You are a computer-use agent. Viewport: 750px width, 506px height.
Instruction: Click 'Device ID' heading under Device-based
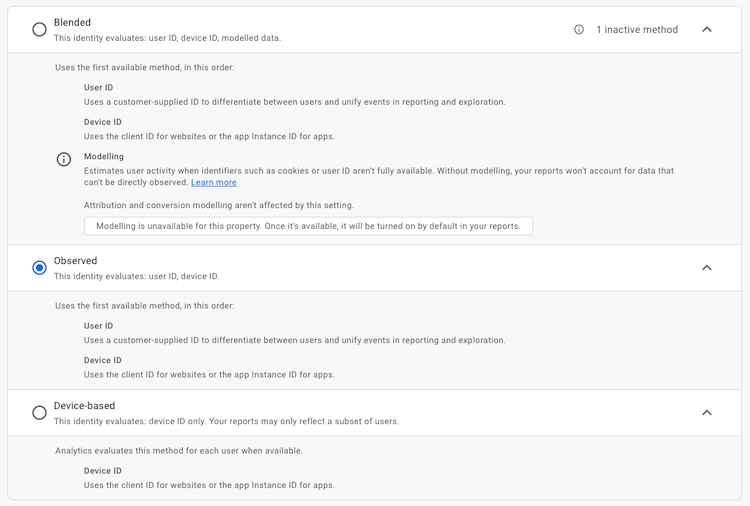(x=103, y=471)
